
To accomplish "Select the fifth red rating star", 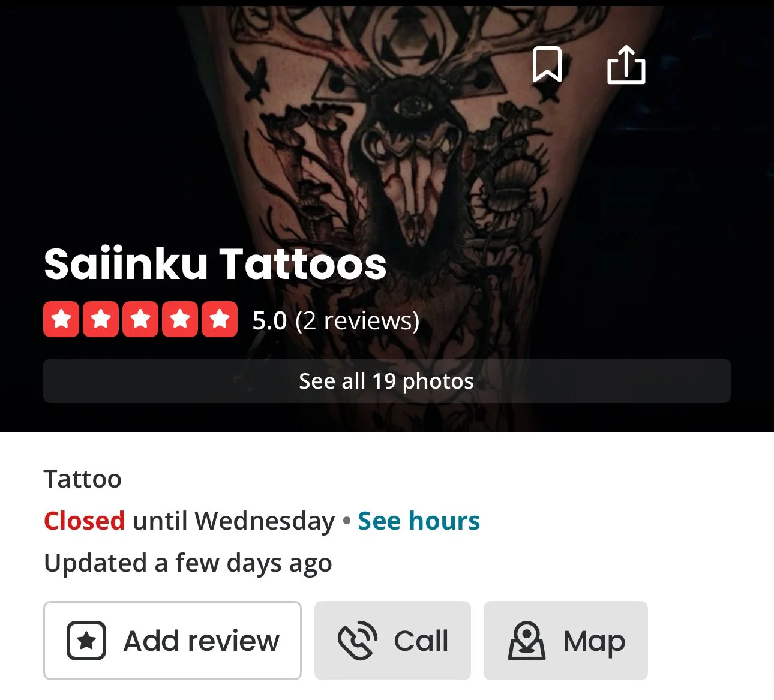I will pyautogui.click(x=220, y=319).
